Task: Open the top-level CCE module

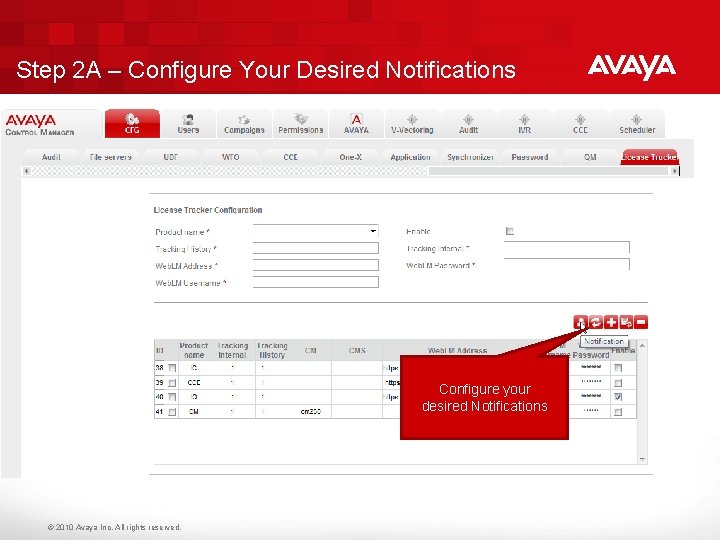Action: [x=580, y=124]
